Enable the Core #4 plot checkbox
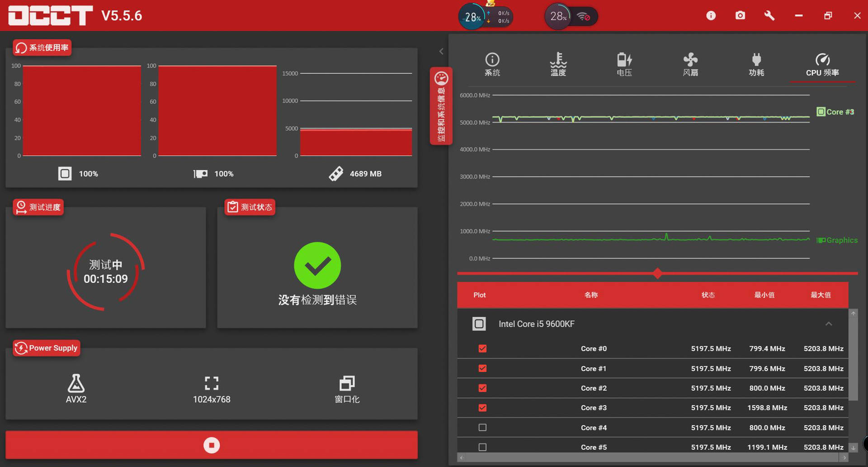Screen dimensions: 868x467 tap(482, 428)
